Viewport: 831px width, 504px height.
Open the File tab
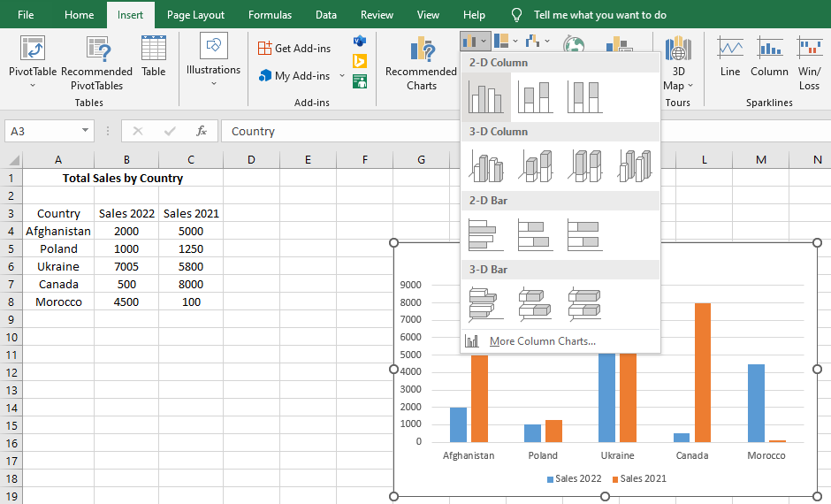(26, 15)
